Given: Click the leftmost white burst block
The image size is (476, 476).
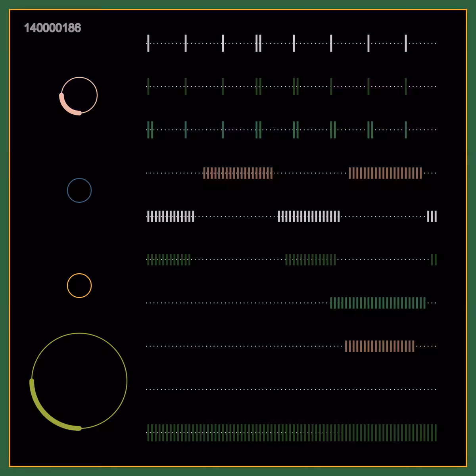Looking at the screenshot, I should [x=171, y=217].
